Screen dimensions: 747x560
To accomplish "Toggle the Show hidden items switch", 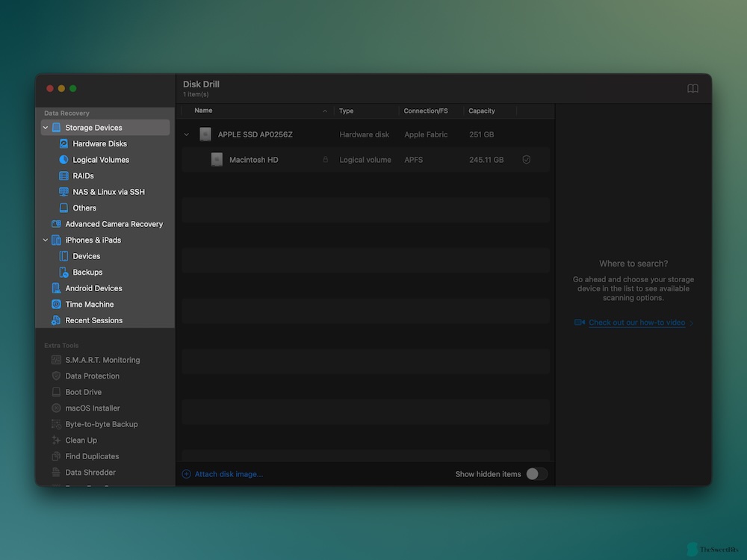I will tap(536, 474).
